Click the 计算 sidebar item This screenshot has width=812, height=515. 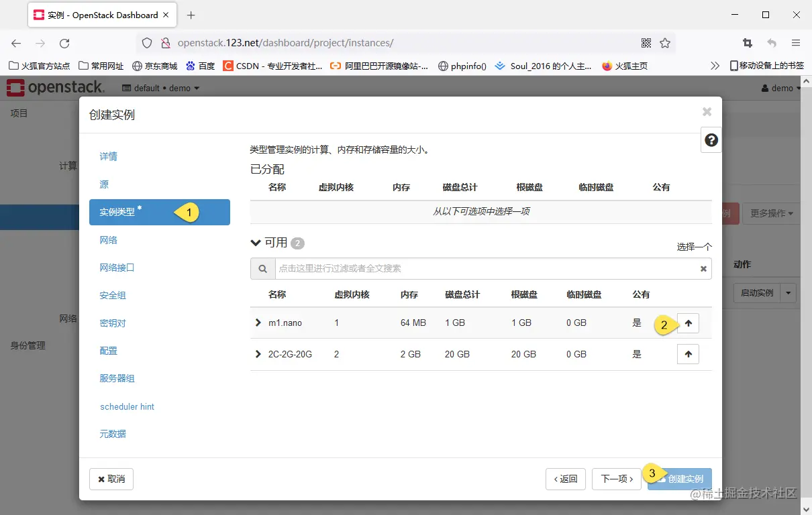pos(68,166)
